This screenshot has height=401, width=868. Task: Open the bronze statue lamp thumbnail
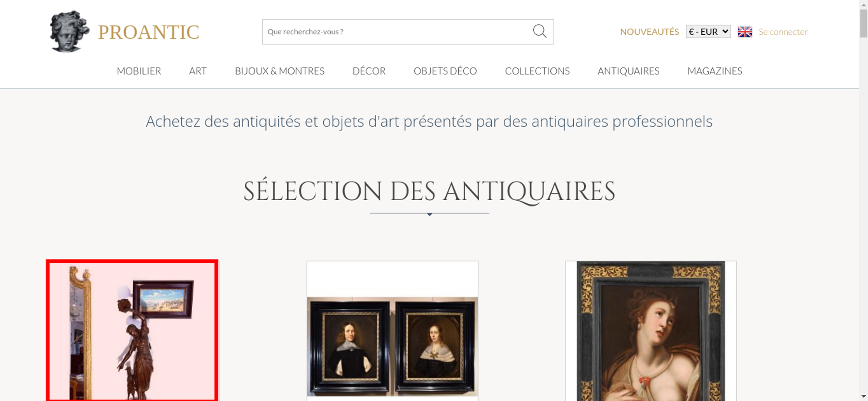(x=132, y=330)
